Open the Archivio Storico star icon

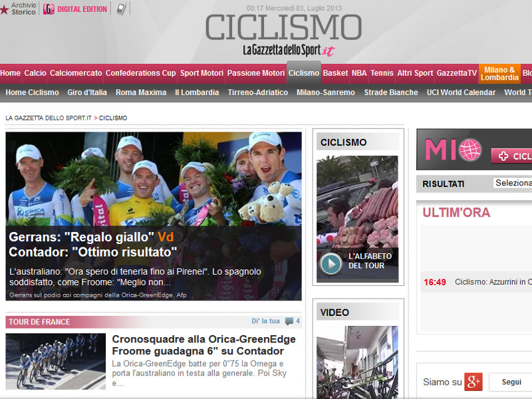click(5, 9)
